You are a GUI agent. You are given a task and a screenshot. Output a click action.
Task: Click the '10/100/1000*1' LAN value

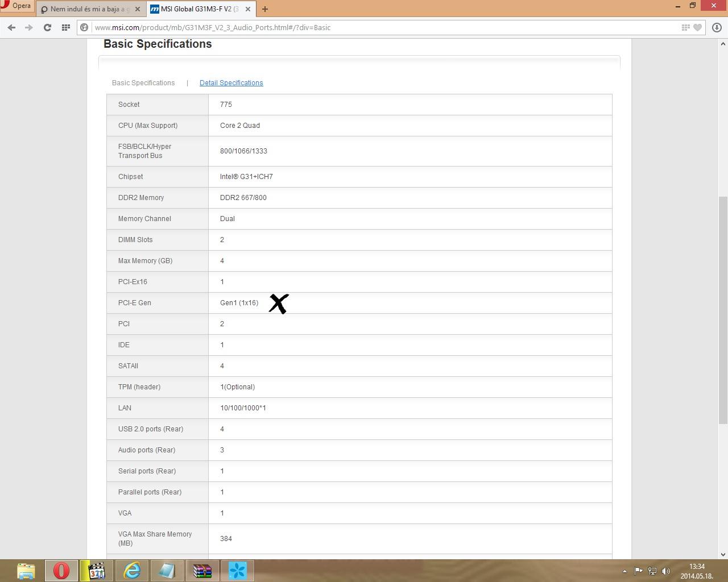click(243, 408)
